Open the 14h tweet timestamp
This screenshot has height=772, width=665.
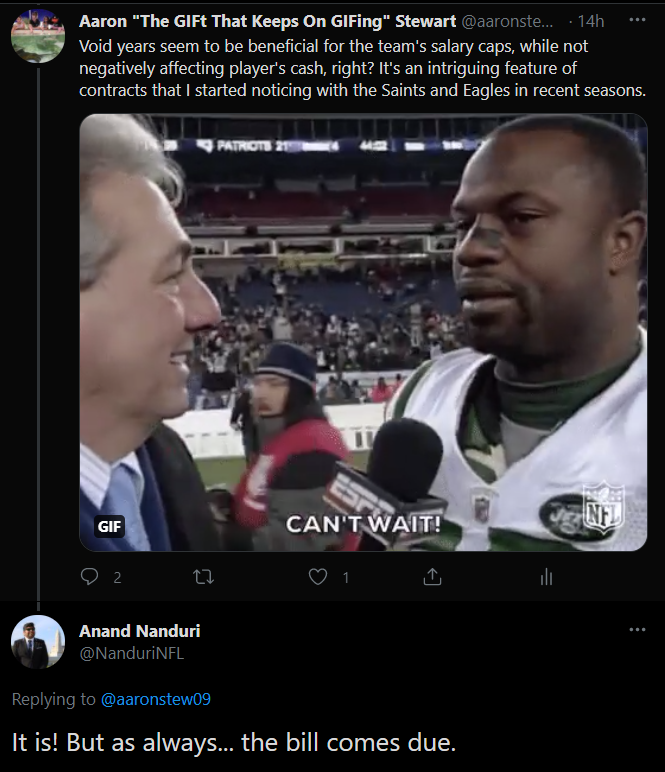(591, 22)
